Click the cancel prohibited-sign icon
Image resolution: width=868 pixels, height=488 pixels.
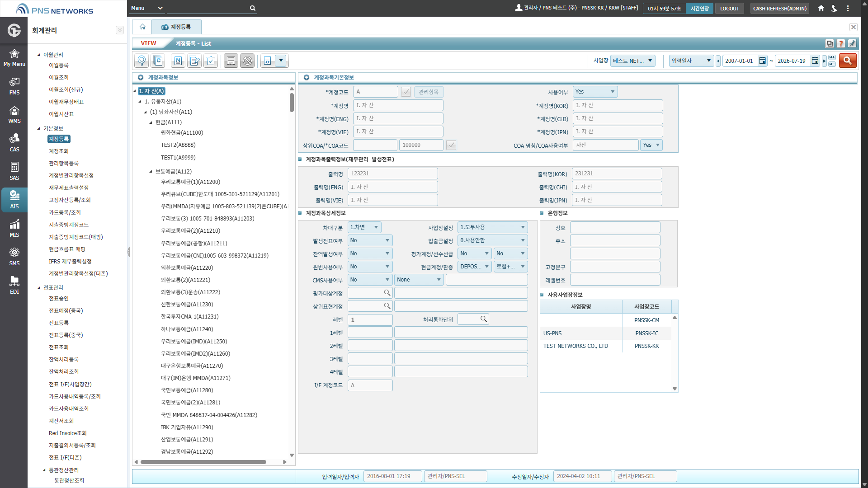(x=247, y=61)
